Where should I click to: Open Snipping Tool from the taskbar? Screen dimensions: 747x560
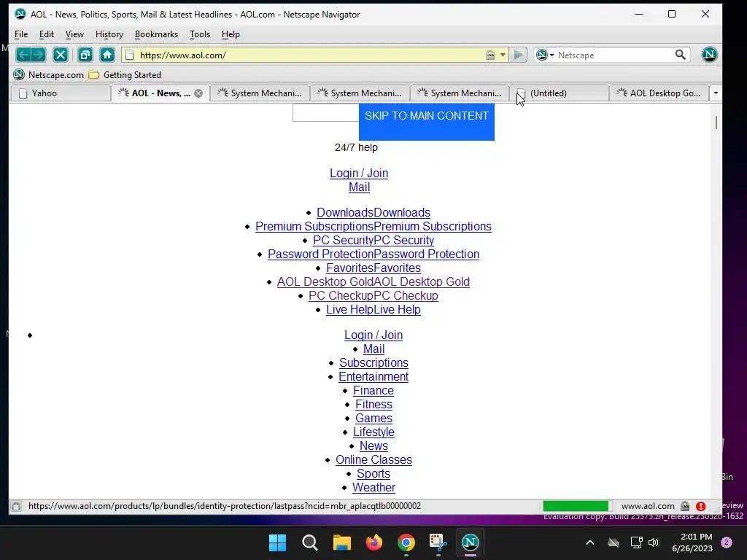coord(438,542)
